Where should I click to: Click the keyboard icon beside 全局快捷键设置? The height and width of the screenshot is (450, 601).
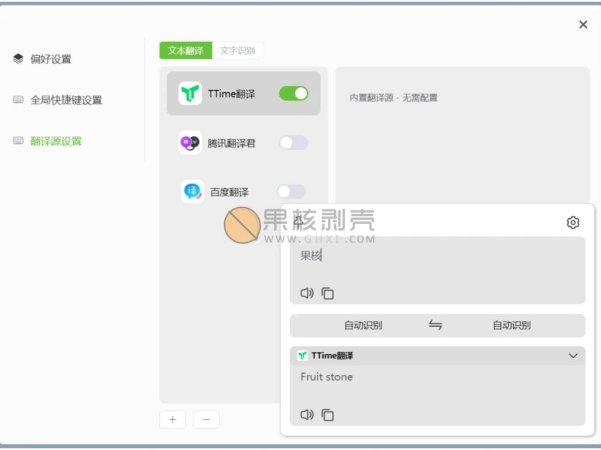pyautogui.click(x=18, y=100)
